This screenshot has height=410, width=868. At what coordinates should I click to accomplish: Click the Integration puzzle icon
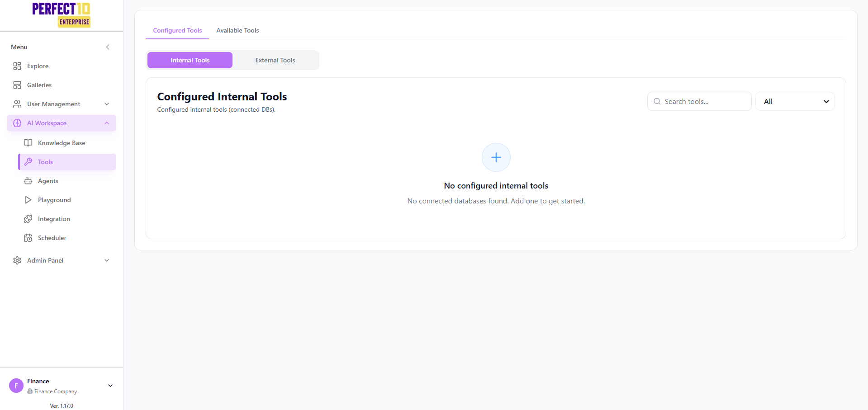click(x=28, y=219)
